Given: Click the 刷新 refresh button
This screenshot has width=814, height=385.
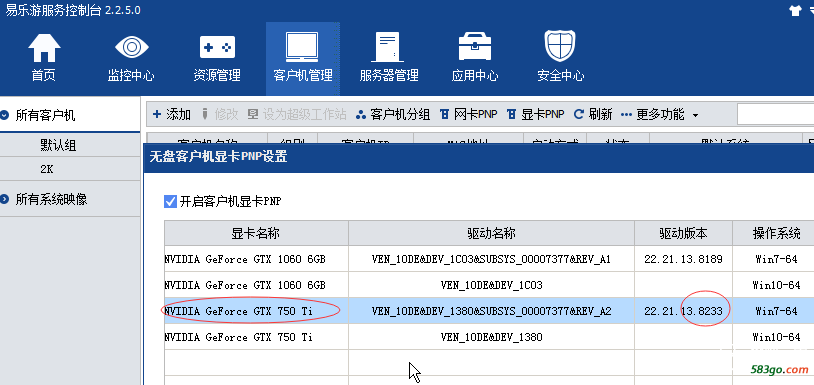Looking at the screenshot, I should point(593,115).
